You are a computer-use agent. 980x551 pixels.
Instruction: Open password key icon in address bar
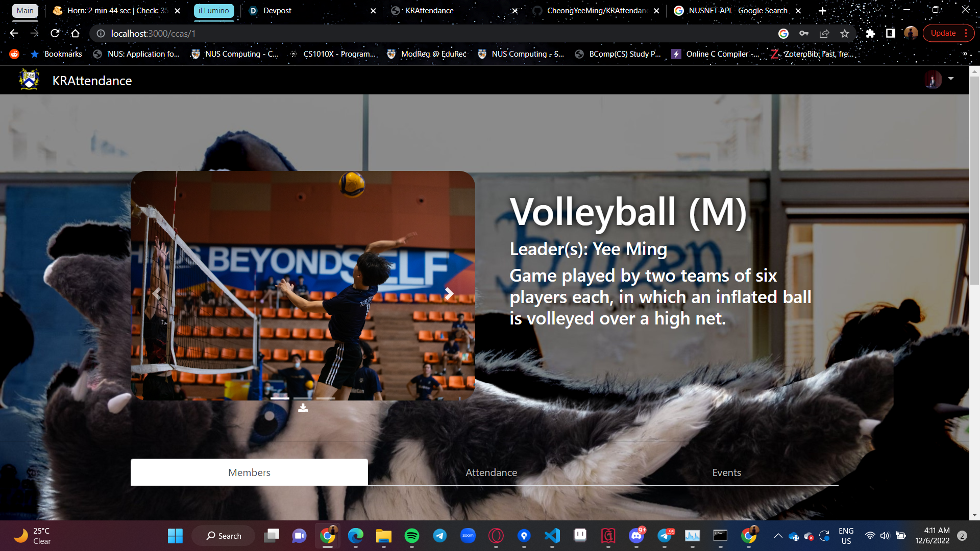pos(804,34)
